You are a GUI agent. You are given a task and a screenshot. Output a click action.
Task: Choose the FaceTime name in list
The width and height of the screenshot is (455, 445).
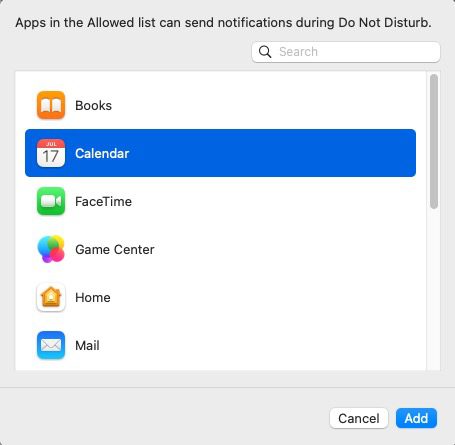(103, 201)
